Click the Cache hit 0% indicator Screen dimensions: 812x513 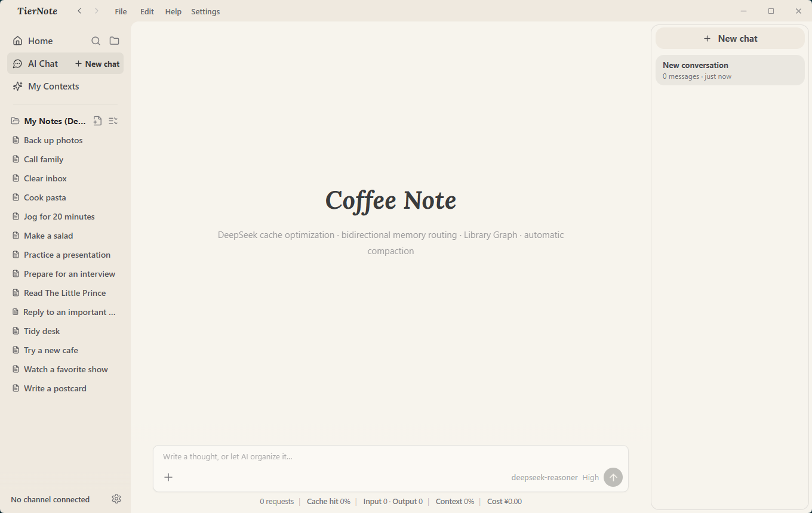(x=328, y=502)
